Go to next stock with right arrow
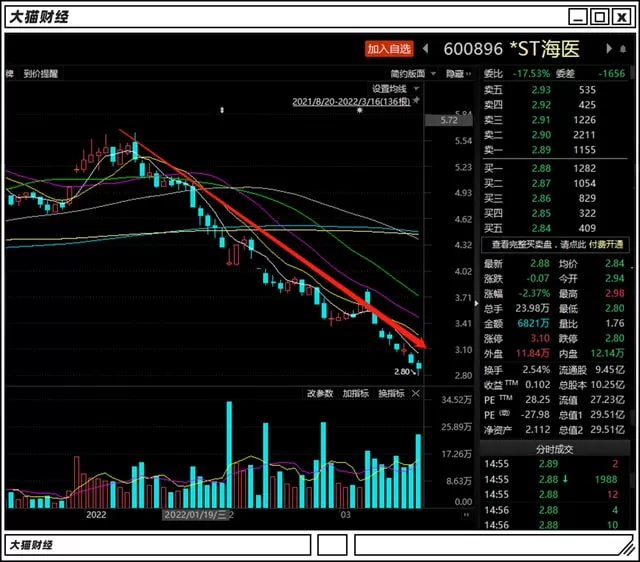Image resolution: width=640 pixels, height=562 pixels. [x=609, y=49]
